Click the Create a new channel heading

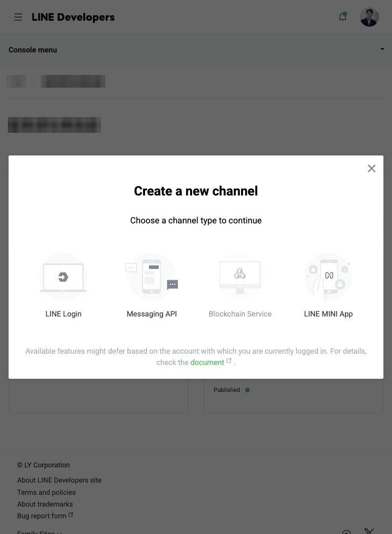pyautogui.click(x=196, y=191)
